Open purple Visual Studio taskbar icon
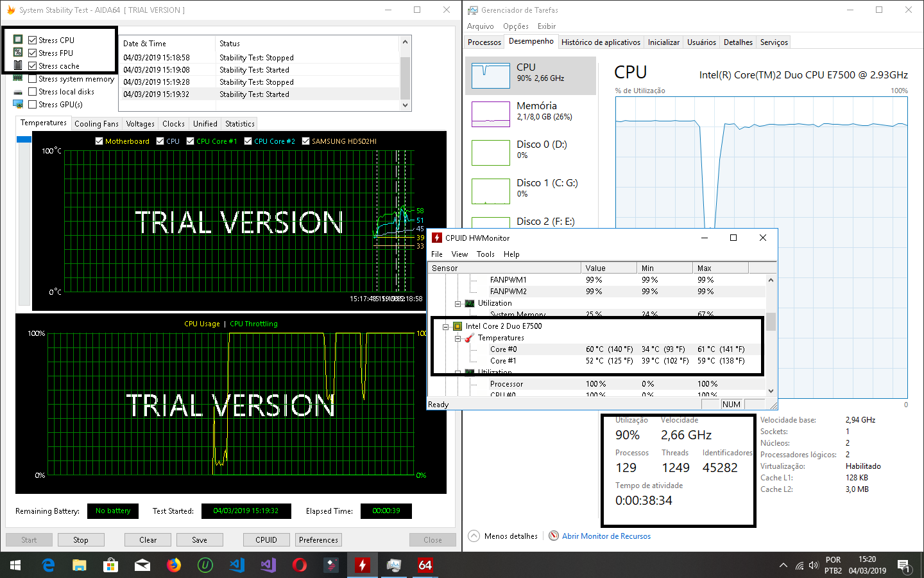This screenshot has width=924, height=578. point(268,565)
